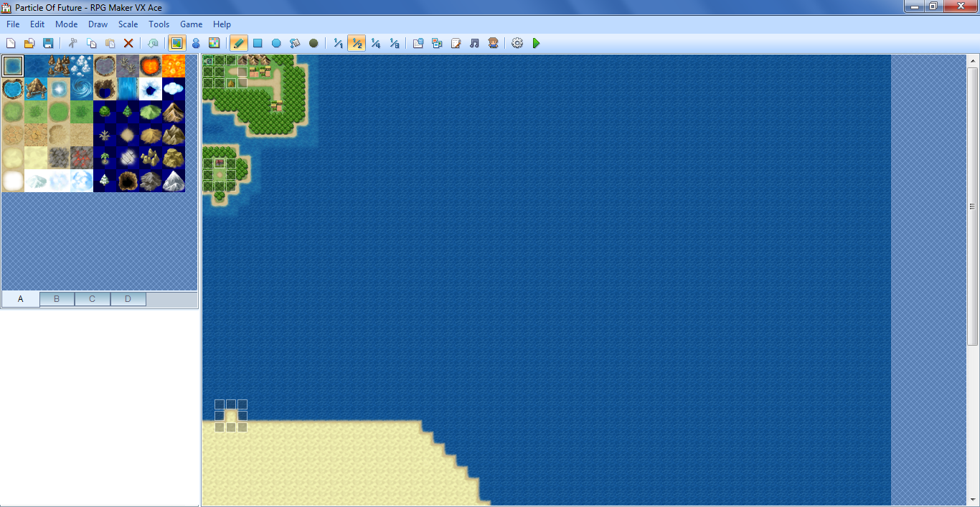
Task: Save the project with the floppy disk icon
Action: [48, 43]
